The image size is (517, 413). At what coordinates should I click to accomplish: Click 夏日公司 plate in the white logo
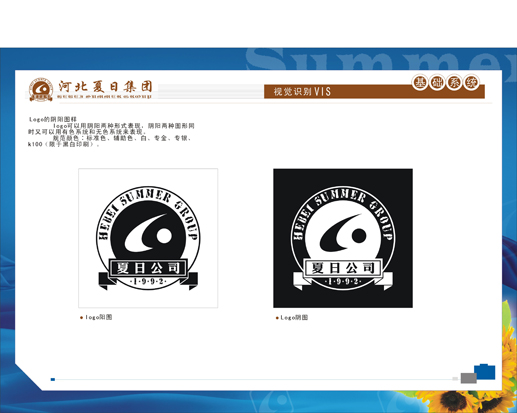(x=148, y=268)
